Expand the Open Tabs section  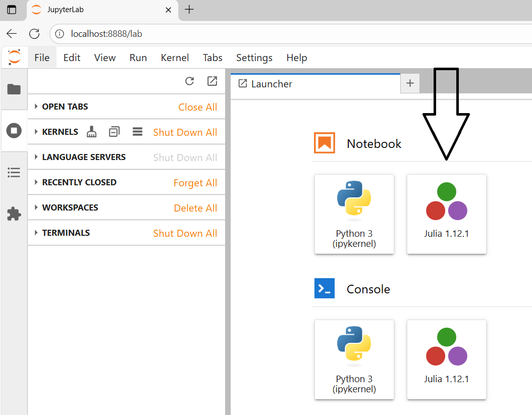click(x=65, y=107)
